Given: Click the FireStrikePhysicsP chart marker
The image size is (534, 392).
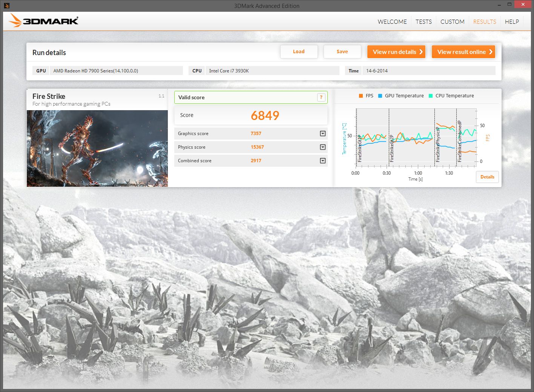Looking at the screenshot, I should point(438,145).
